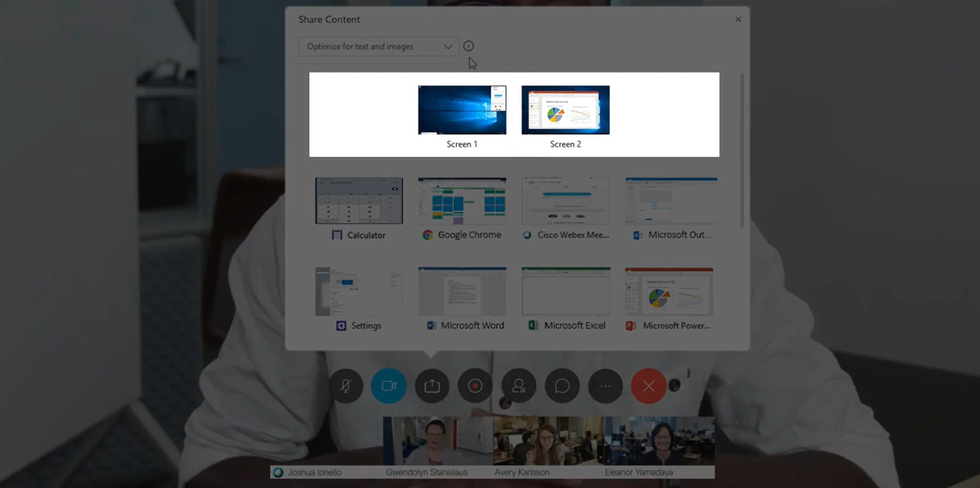Image resolution: width=980 pixels, height=488 pixels.
Task: Select the Screen 2 thumbnail
Action: pyautogui.click(x=565, y=110)
